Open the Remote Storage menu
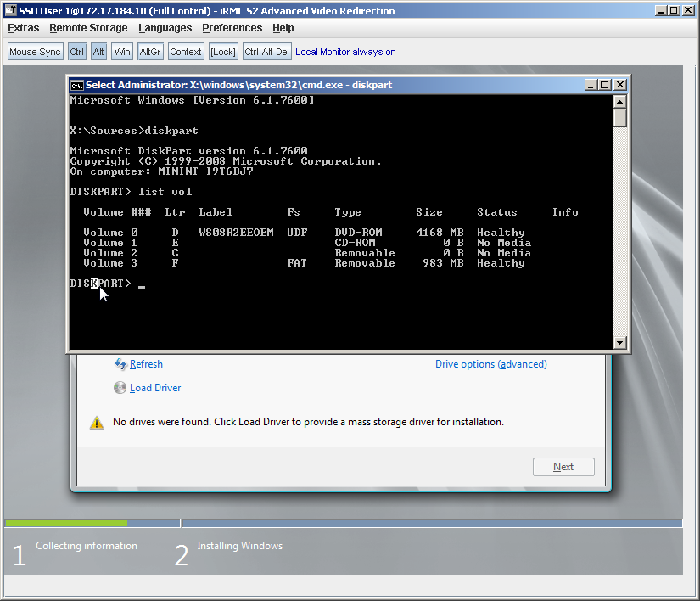700x601 pixels. coord(88,28)
